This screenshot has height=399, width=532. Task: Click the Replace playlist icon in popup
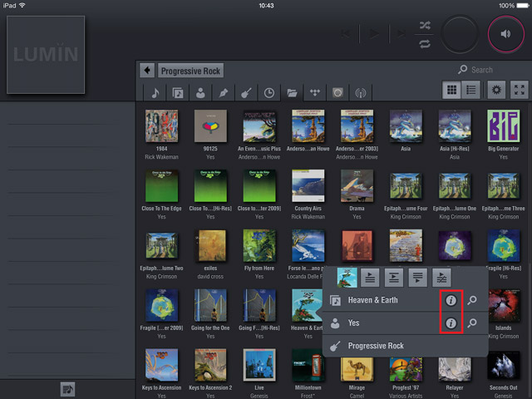[441, 277]
